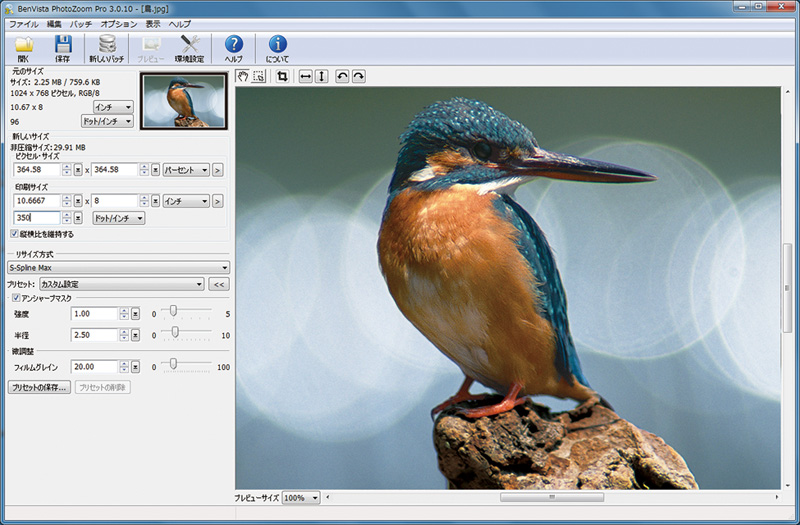Viewport: 800px width, 525px height.
Task: Rotate the image clockwise
Action: pyautogui.click(x=359, y=77)
